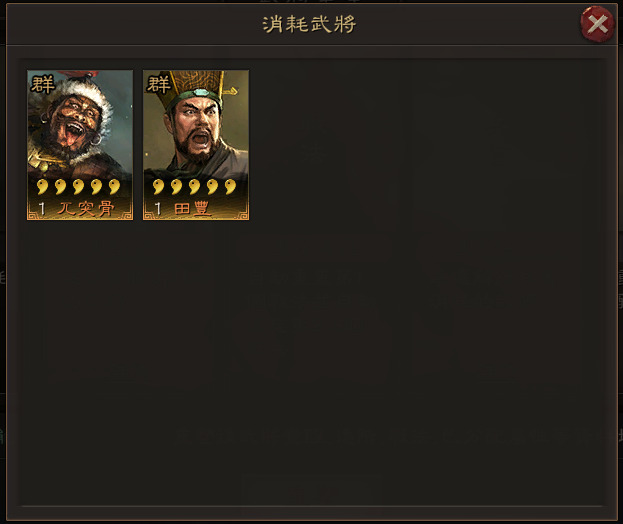Click the fourth gold star on 兀突骨 card
Screen dimensions: 623x524
[x=96, y=186]
